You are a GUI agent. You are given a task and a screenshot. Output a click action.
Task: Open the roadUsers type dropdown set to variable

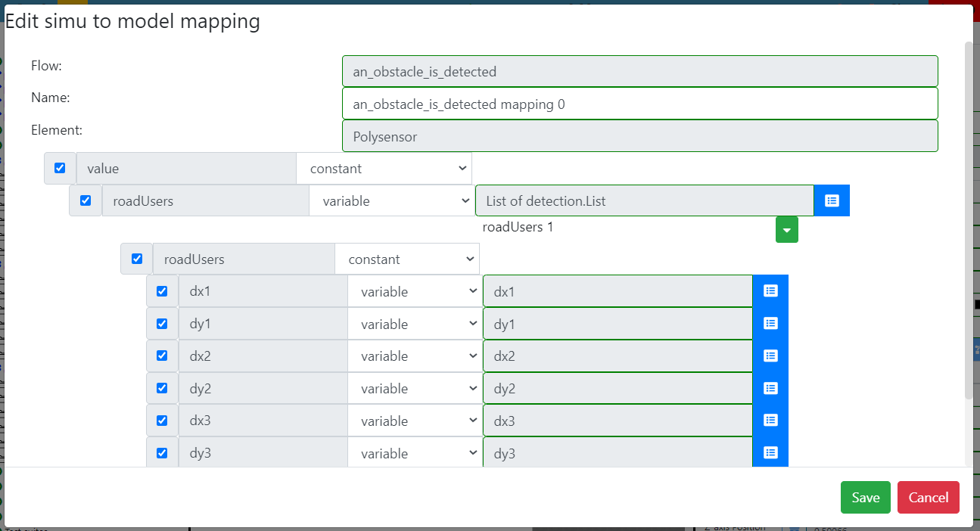pos(392,200)
